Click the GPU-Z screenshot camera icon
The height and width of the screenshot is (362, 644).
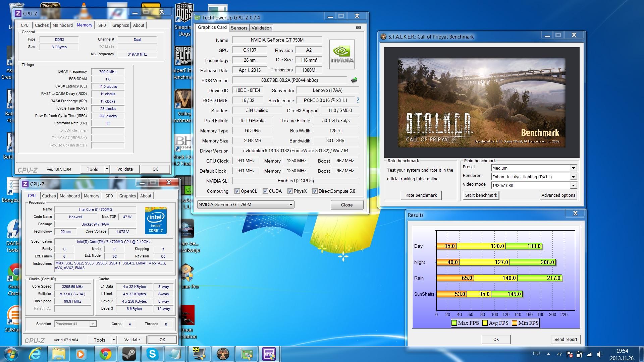pos(358,27)
